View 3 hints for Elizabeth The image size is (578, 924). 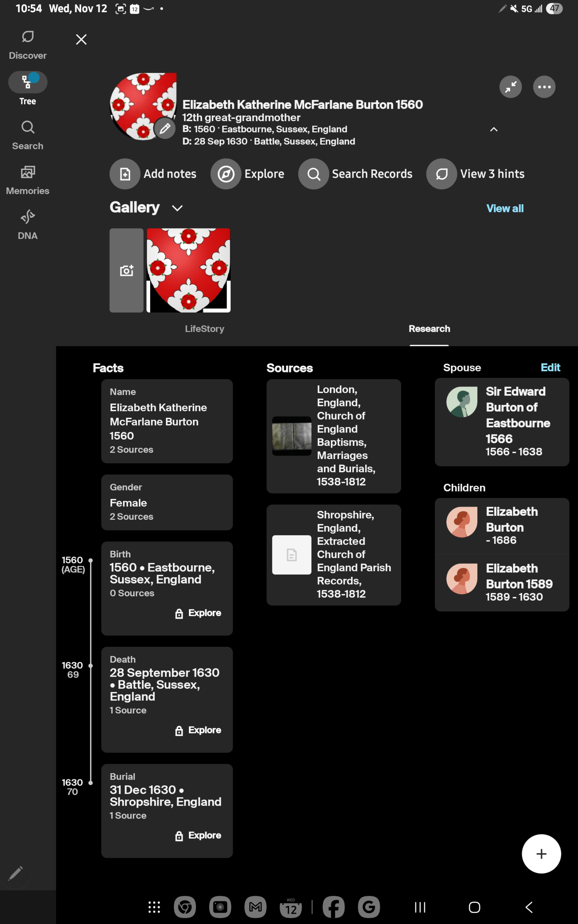(x=476, y=174)
